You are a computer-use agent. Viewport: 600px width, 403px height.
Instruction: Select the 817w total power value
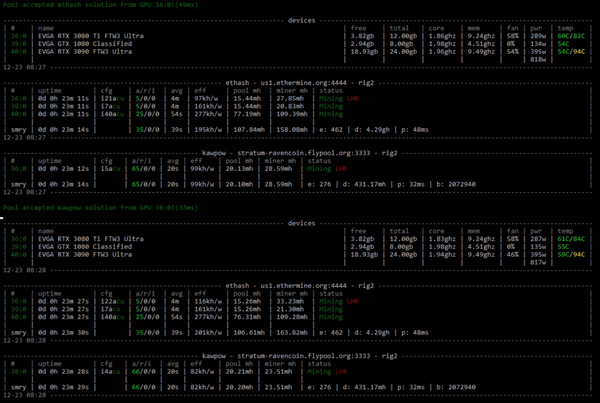tap(538, 263)
